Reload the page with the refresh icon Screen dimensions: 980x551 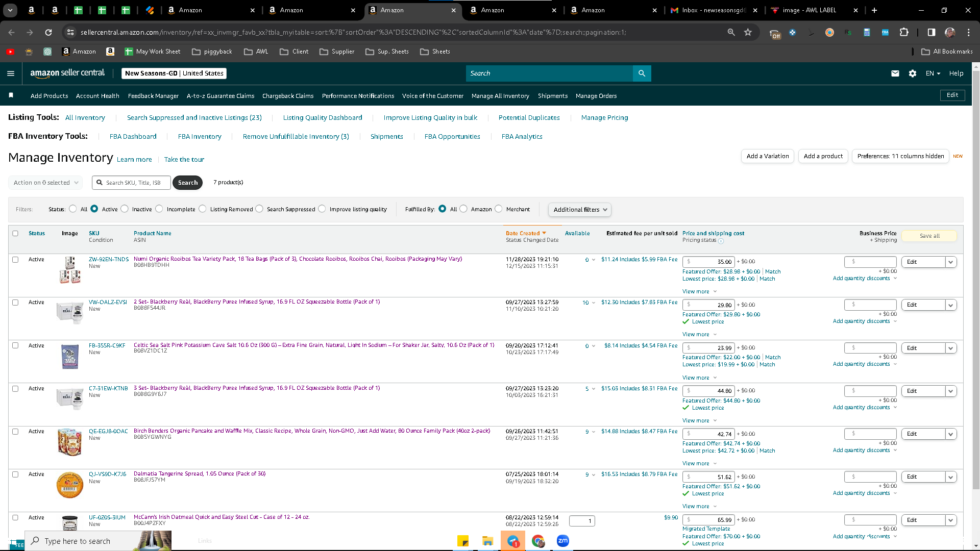pos(48,32)
